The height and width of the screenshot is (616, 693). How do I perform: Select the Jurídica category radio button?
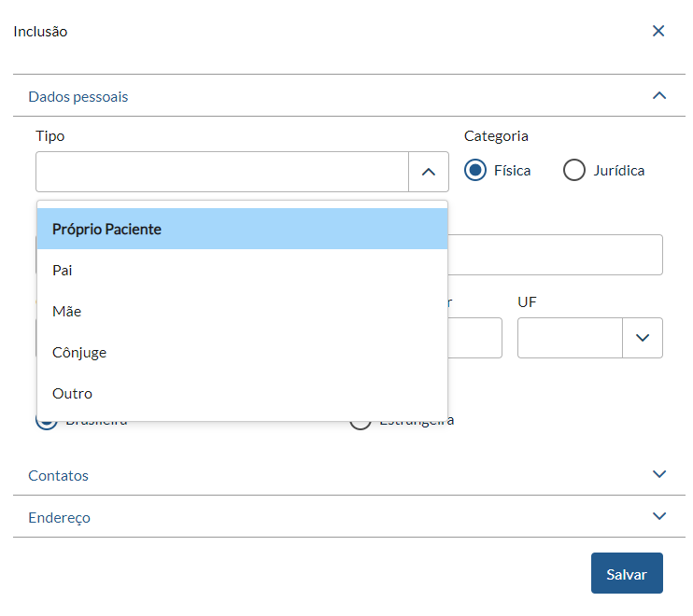pos(574,170)
